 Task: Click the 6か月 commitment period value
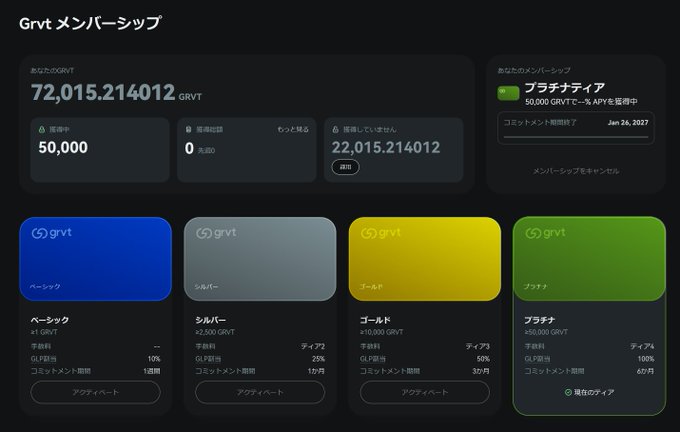645,371
